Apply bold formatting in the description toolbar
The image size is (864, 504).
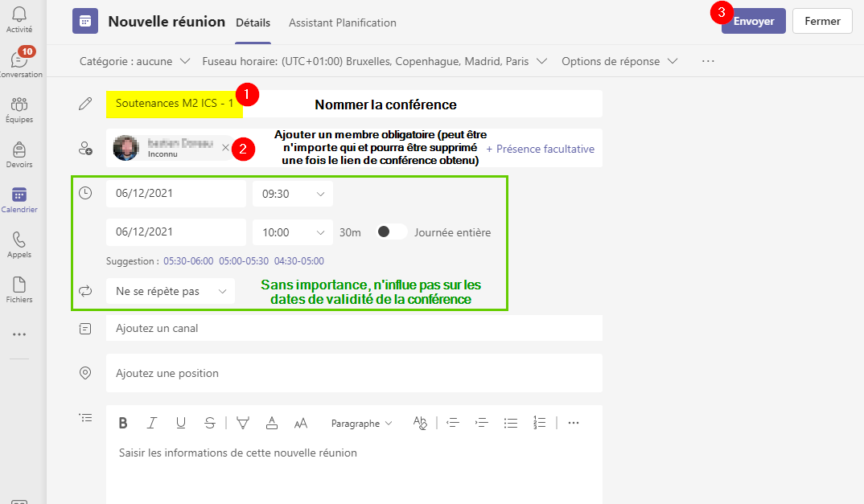[122, 422]
